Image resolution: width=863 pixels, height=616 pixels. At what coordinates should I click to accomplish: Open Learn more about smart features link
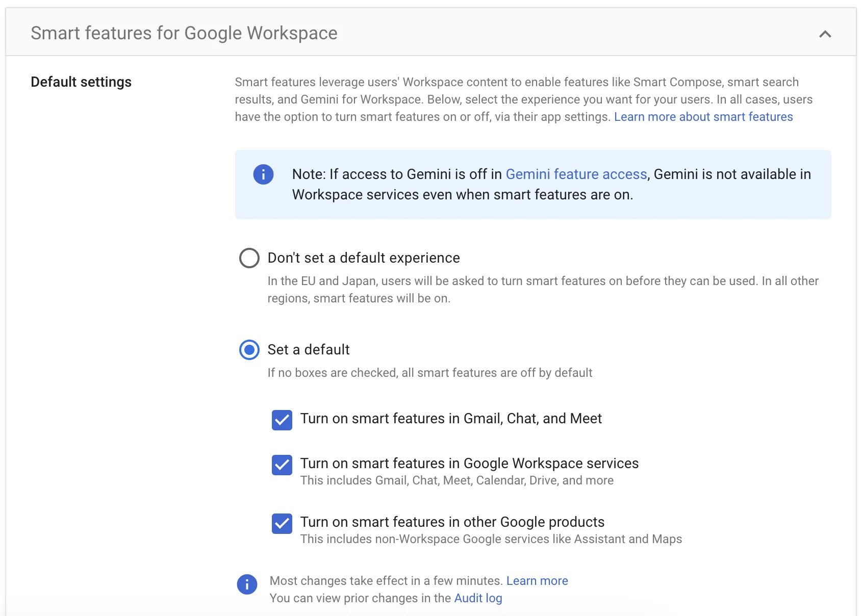click(703, 117)
